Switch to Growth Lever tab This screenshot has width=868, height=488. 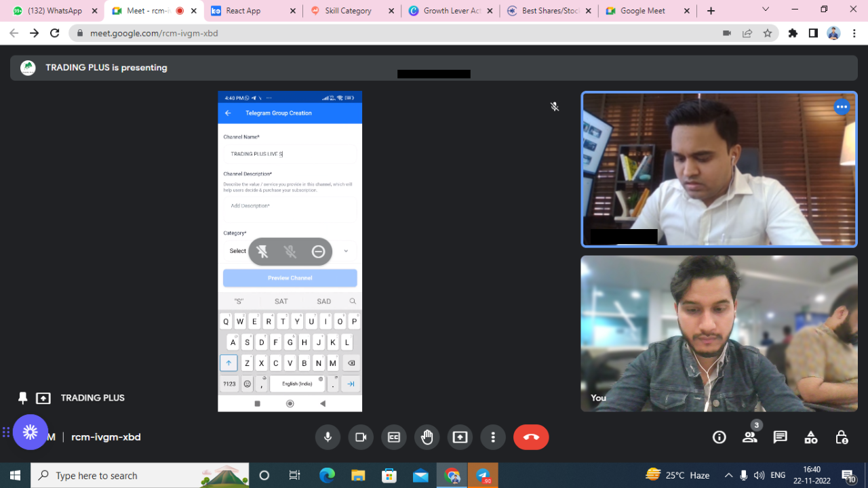click(450, 11)
